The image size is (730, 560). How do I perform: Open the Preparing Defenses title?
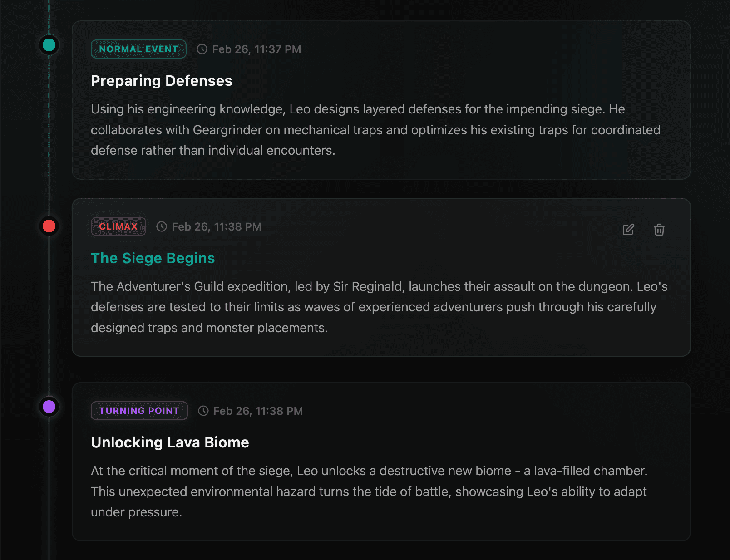(161, 81)
